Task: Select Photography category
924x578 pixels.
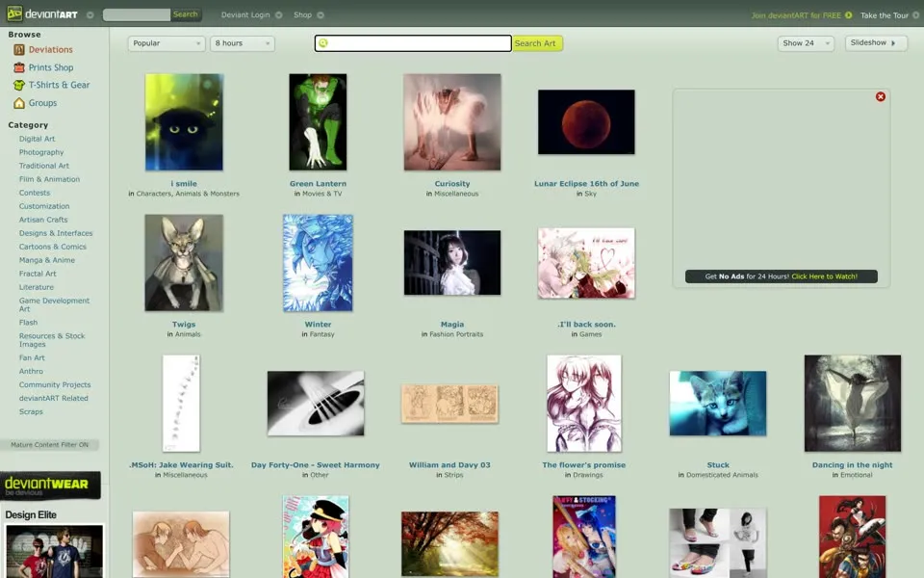Action: pos(41,152)
